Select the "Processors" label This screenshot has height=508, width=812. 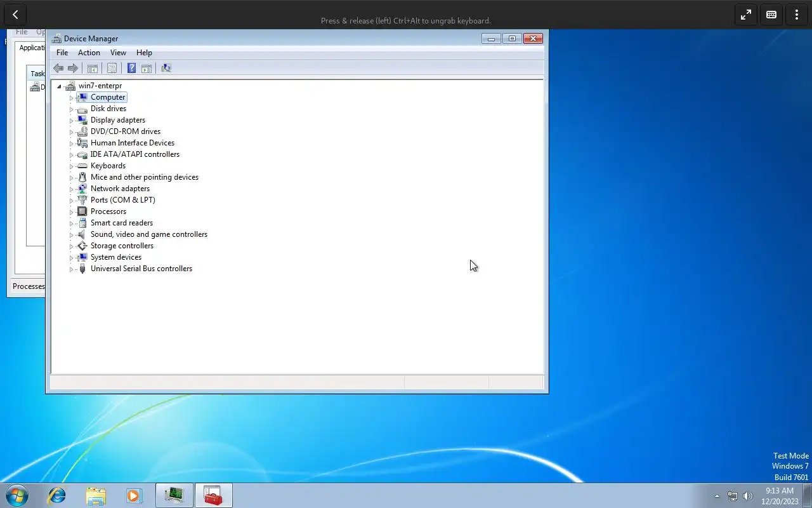[x=108, y=211]
